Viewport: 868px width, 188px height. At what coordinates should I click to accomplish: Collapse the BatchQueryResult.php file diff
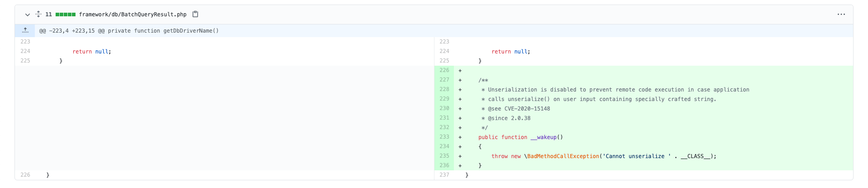[28, 14]
